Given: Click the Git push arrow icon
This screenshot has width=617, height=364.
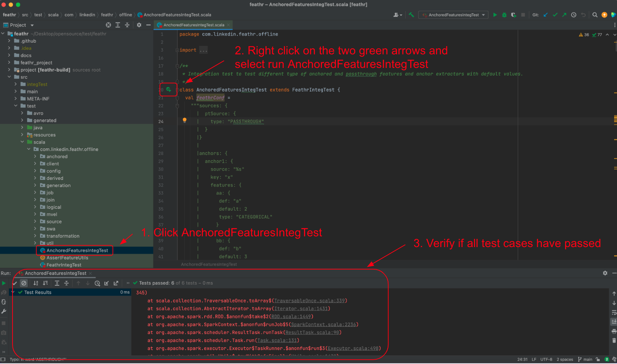Looking at the screenshot, I should (564, 15).
